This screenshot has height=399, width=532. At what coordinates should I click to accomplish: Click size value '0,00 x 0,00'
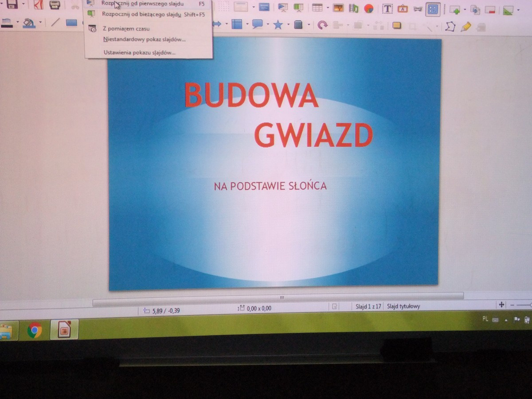point(259,308)
